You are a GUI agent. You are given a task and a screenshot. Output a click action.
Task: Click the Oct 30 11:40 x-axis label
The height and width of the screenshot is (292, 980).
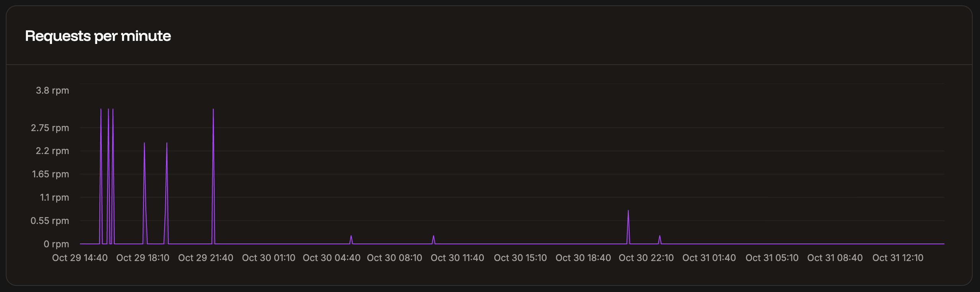click(457, 258)
